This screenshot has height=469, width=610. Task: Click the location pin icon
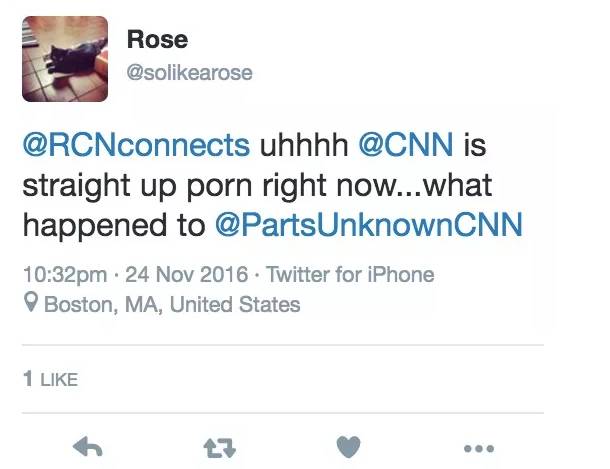32,304
